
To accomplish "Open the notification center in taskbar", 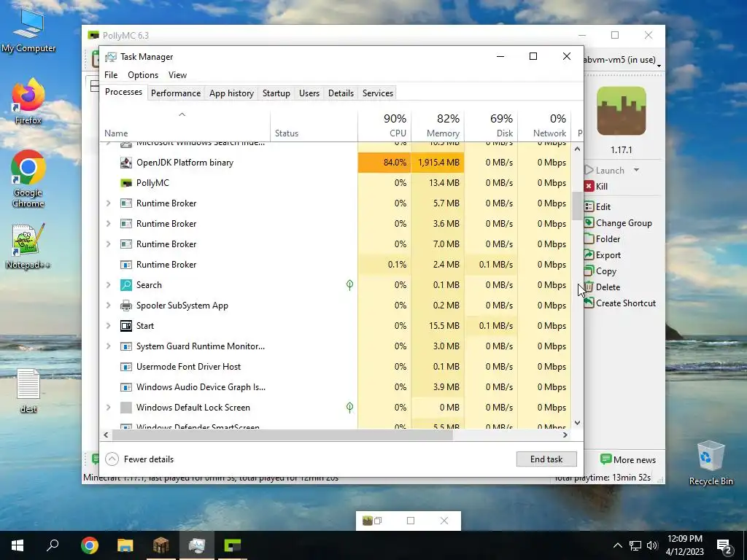I will (x=724, y=545).
